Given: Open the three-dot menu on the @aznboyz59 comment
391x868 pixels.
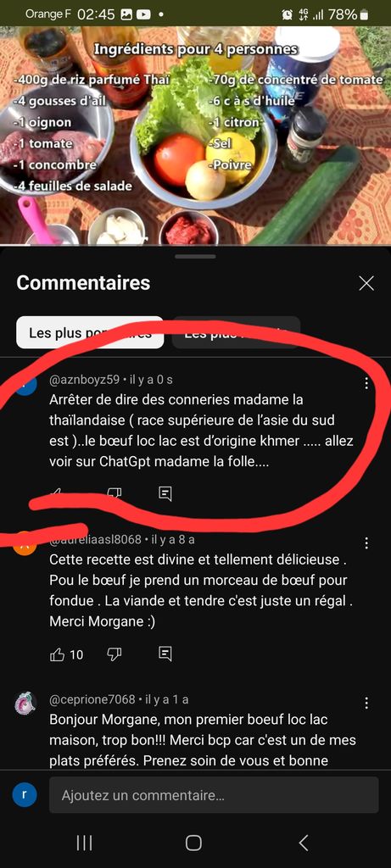Looking at the screenshot, I should [366, 384].
